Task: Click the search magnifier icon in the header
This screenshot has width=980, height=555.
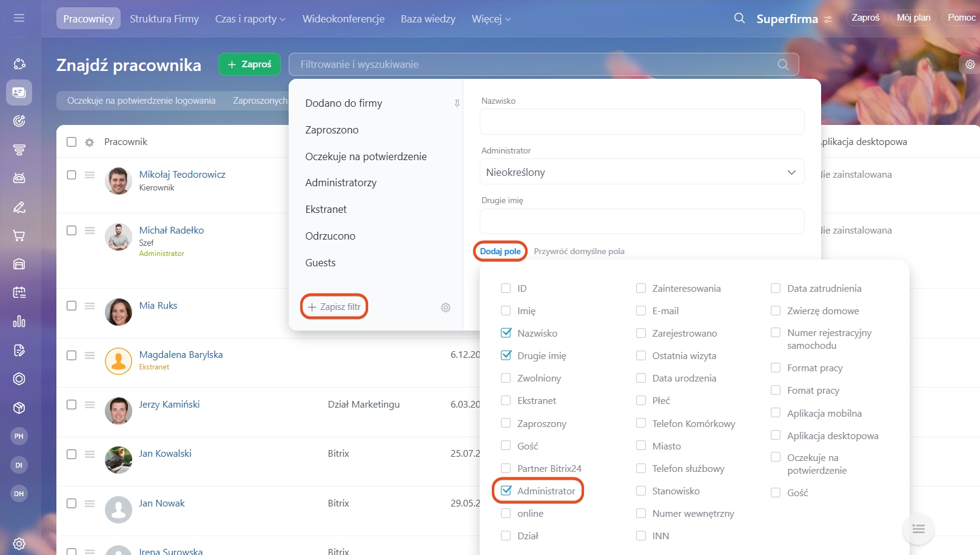Action: tap(739, 18)
